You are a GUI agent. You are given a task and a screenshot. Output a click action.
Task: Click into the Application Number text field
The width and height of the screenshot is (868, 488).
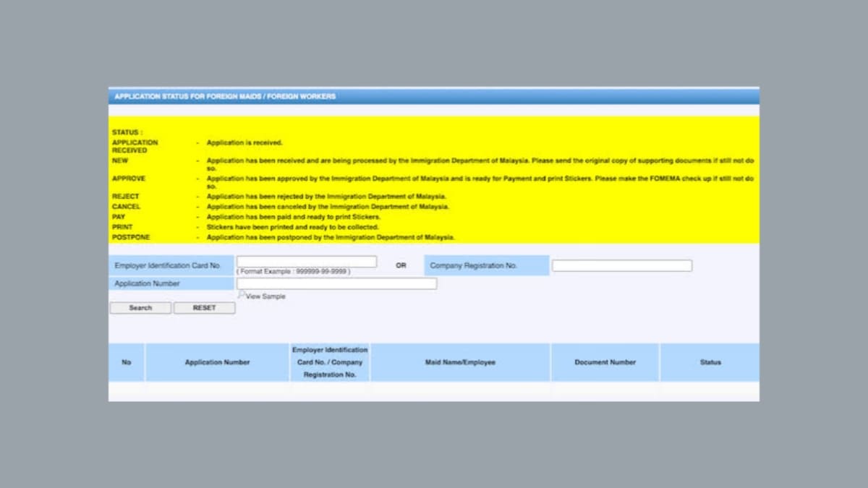pyautogui.click(x=336, y=284)
